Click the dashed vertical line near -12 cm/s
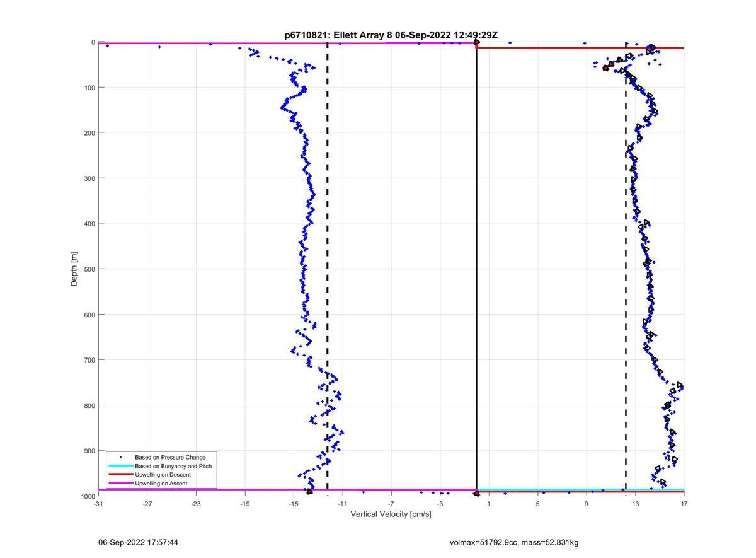 tap(328, 269)
